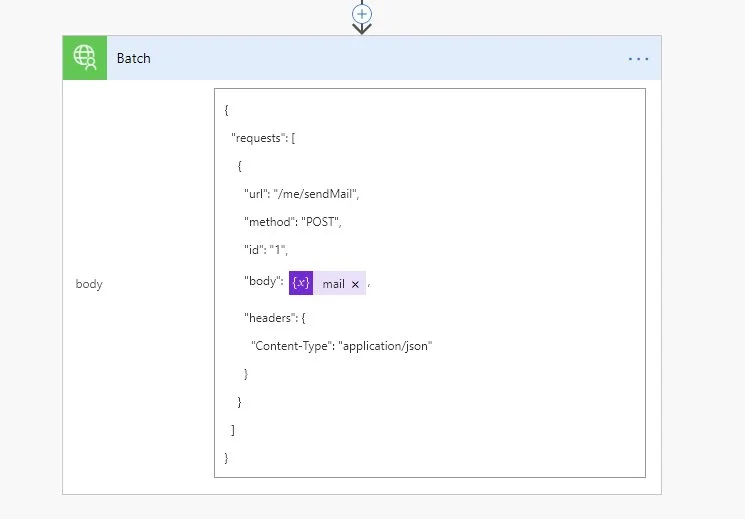The width and height of the screenshot is (745, 519).
Task: Click the purple variable icon on mail token
Action: tap(301, 283)
